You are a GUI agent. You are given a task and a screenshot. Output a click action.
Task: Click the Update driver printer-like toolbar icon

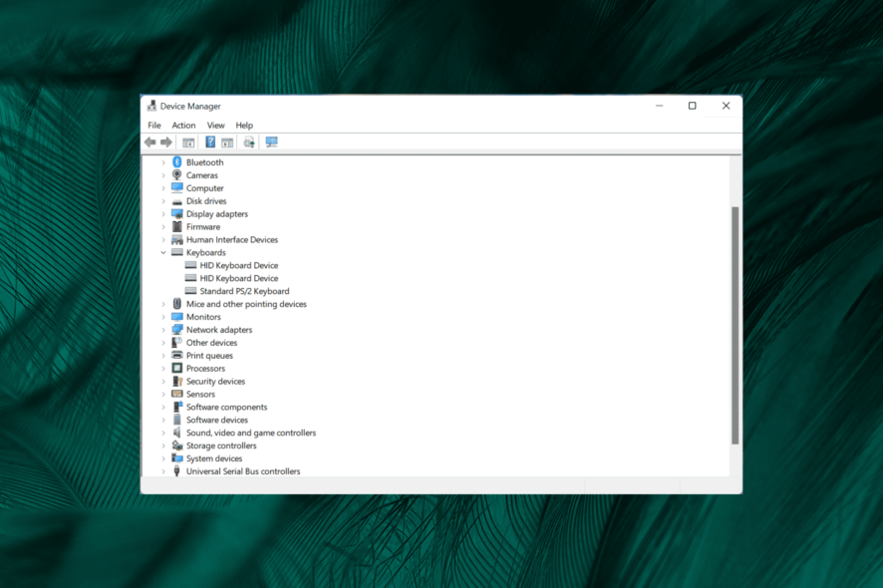pyautogui.click(x=249, y=143)
